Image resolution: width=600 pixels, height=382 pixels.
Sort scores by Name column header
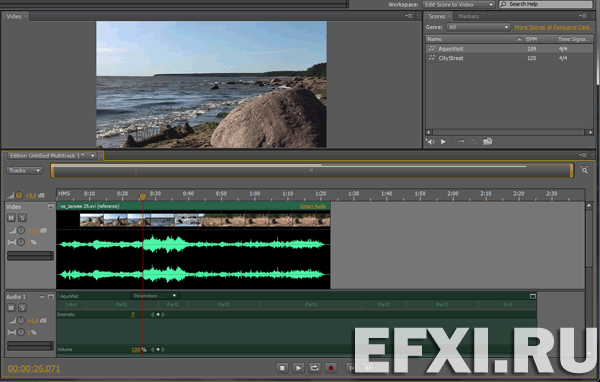pos(435,39)
